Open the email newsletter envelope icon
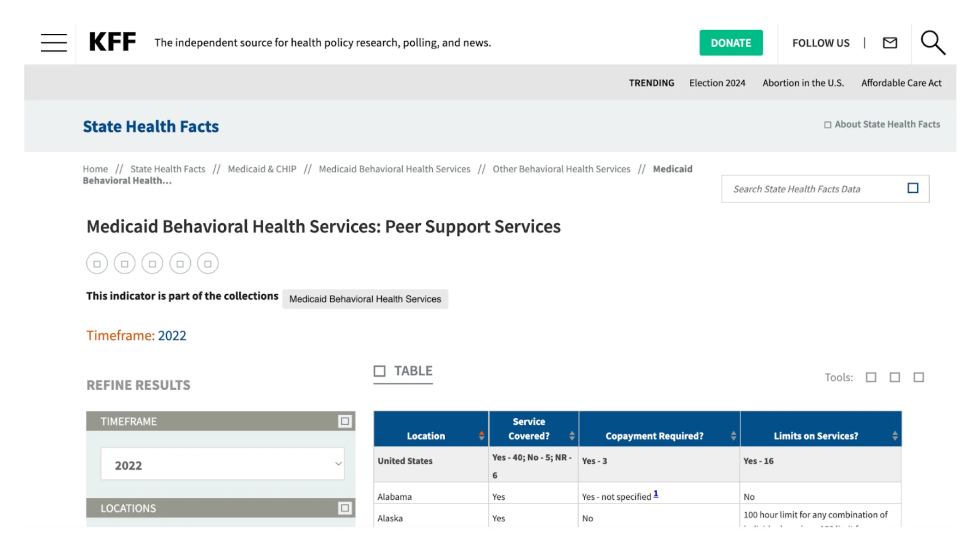This screenshot has width=980, height=537. coord(889,43)
